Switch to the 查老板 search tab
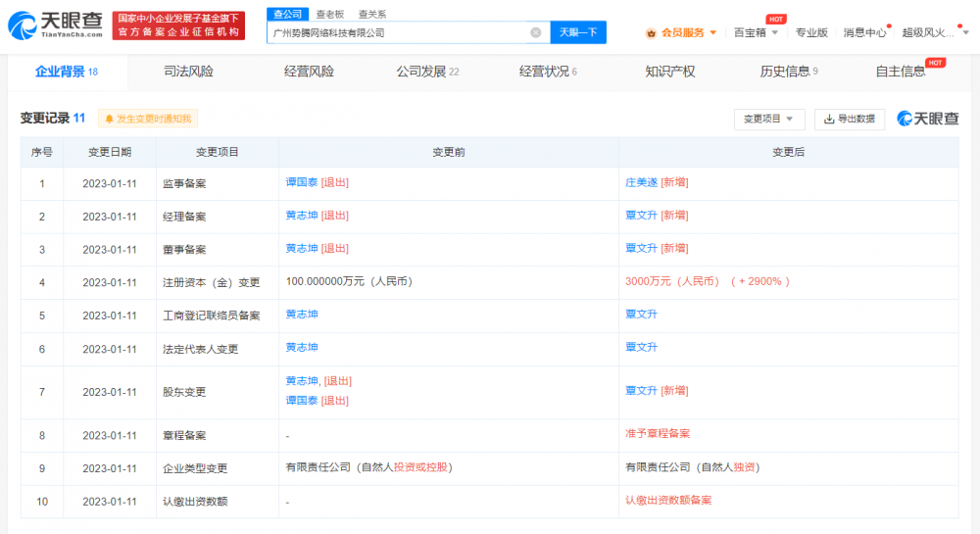The image size is (980, 534). tap(330, 14)
